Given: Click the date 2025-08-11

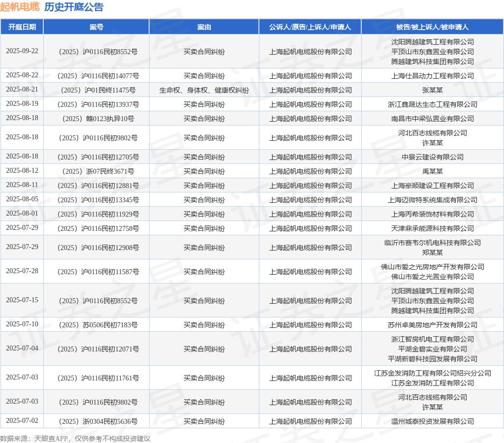Looking at the screenshot, I should (22, 185).
